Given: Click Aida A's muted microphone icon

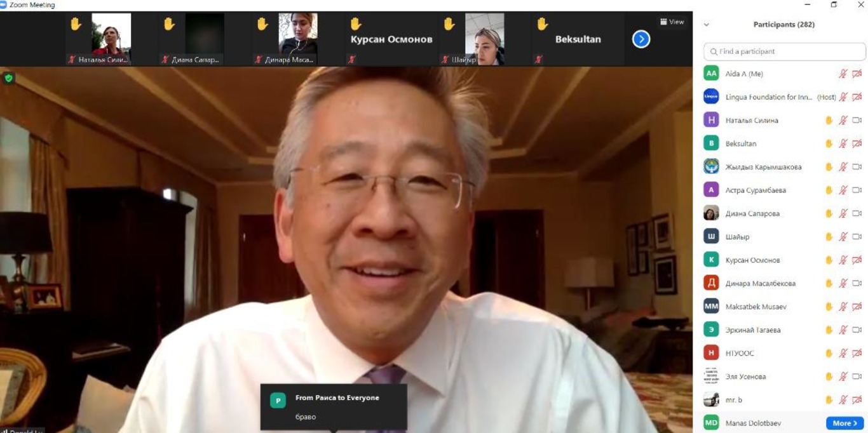Looking at the screenshot, I should (x=843, y=74).
